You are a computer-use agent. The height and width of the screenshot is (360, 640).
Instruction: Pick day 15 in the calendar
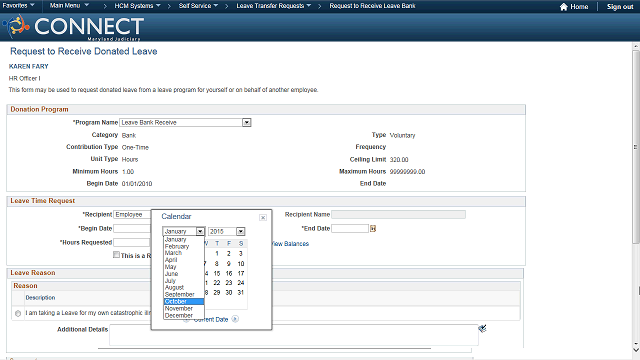(217, 273)
